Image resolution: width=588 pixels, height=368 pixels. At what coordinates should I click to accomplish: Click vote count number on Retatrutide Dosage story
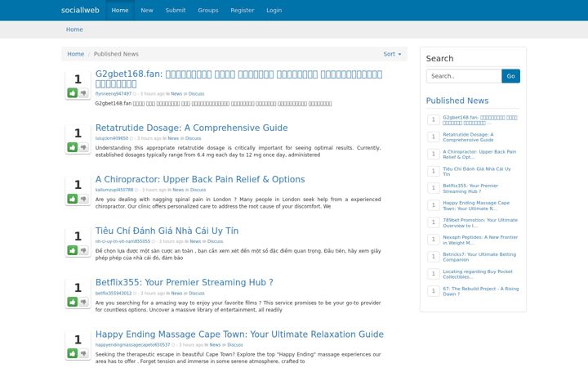pos(78,133)
